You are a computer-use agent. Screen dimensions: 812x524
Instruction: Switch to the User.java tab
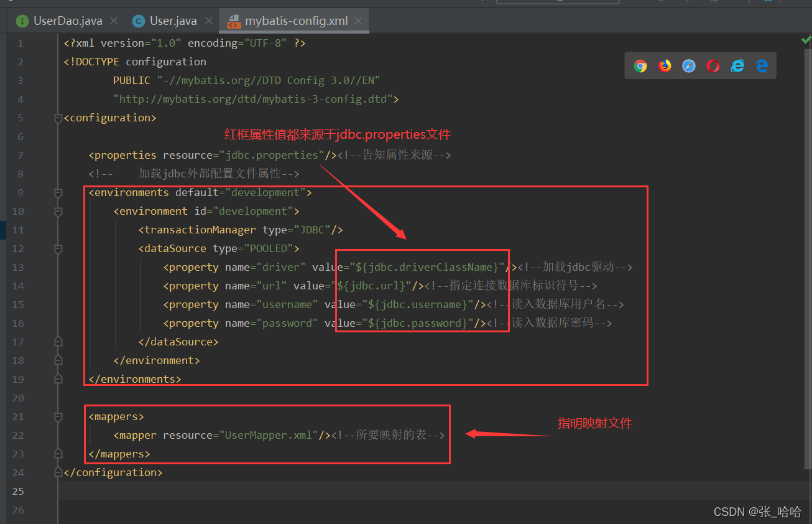(173, 21)
